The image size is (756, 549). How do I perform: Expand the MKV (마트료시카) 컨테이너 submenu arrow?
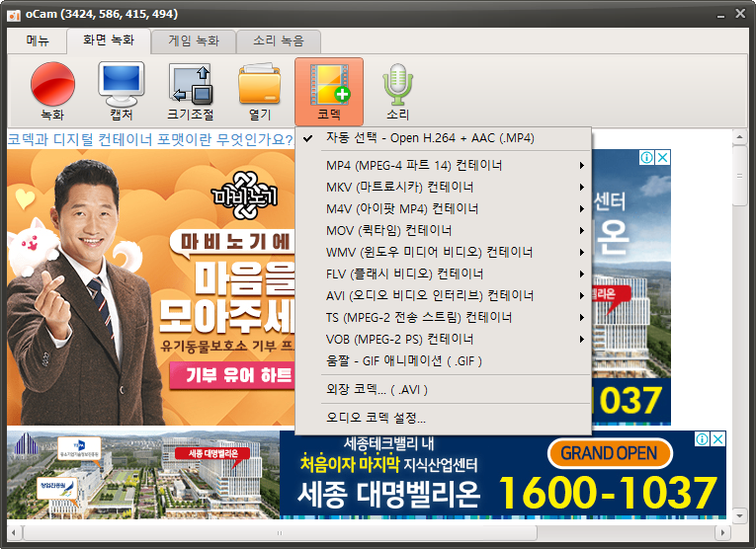tap(582, 188)
